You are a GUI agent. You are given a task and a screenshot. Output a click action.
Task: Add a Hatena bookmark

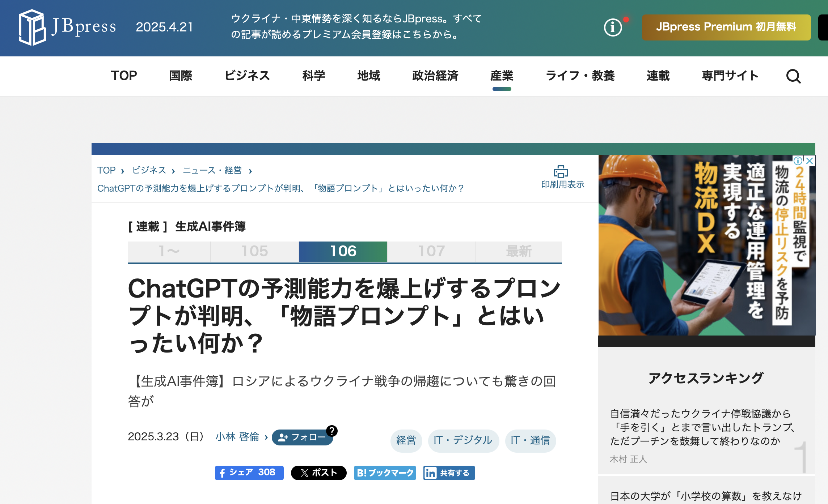[x=385, y=473]
